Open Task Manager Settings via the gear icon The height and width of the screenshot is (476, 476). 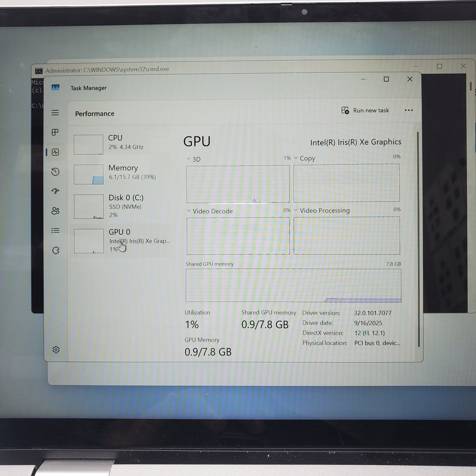click(55, 350)
